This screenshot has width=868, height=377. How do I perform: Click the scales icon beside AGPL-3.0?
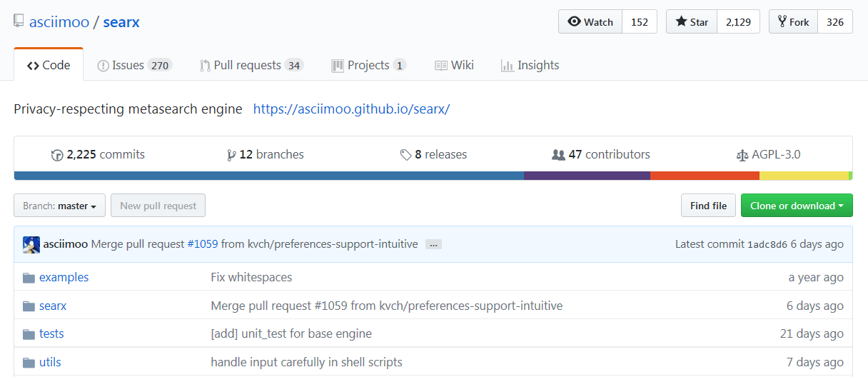[742, 155]
